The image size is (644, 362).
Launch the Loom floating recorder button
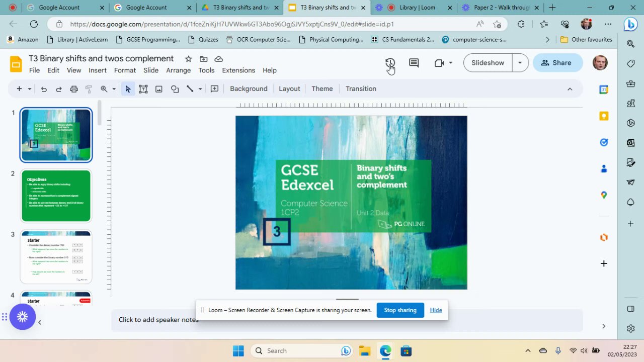pos(22,317)
